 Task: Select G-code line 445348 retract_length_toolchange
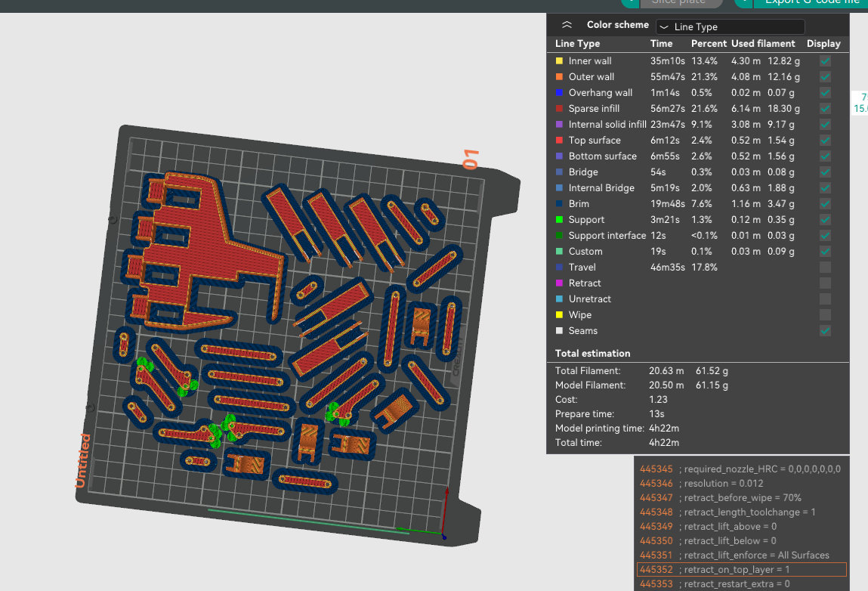click(741, 512)
